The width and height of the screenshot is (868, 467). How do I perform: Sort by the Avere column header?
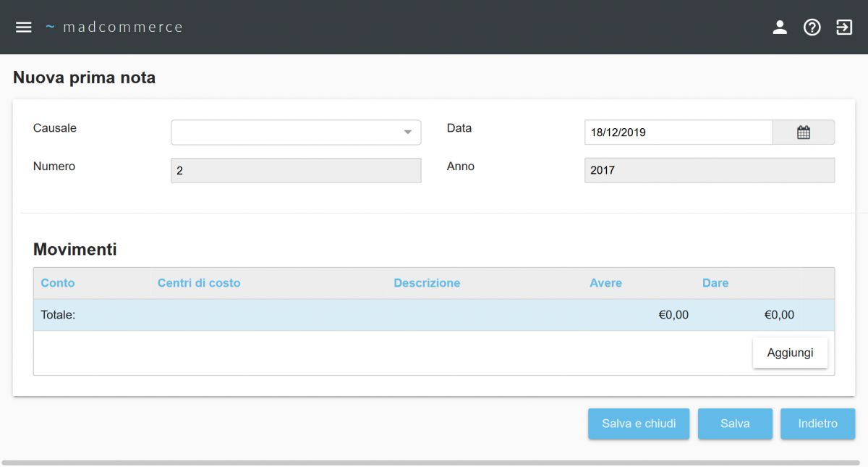(605, 283)
